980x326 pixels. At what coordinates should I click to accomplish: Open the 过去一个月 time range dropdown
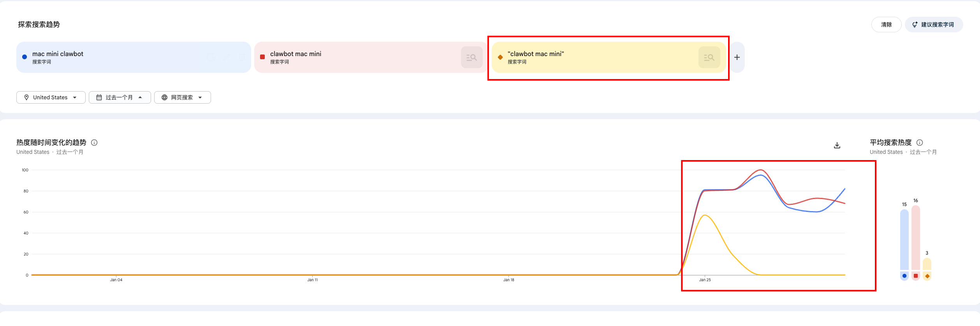tap(140, 97)
